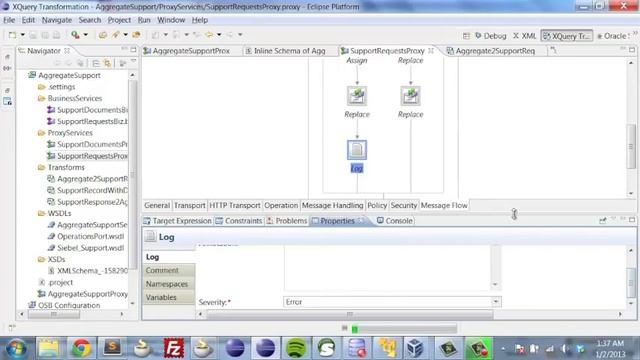Image resolution: width=640 pixels, height=360 pixels.
Task: Open the HTTP Transport tab
Action: click(235, 205)
